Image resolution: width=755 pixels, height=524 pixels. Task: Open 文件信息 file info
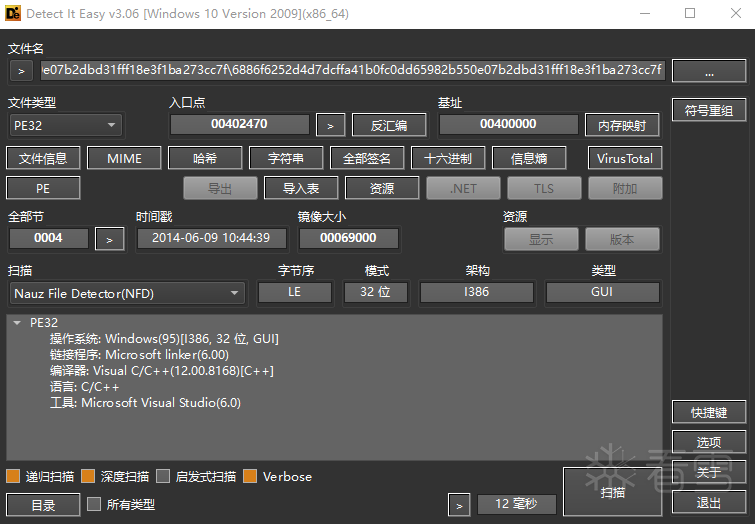click(x=43, y=158)
